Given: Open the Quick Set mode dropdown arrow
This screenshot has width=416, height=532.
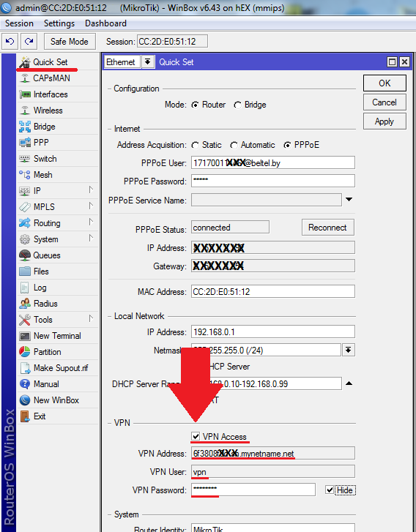Looking at the screenshot, I should coord(147,61).
